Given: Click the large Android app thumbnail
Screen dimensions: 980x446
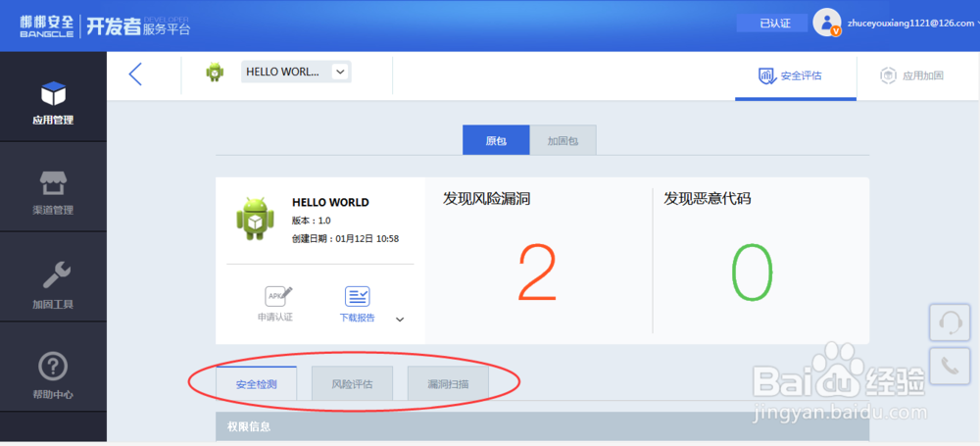Looking at the screenshot, I should [253, 219].
